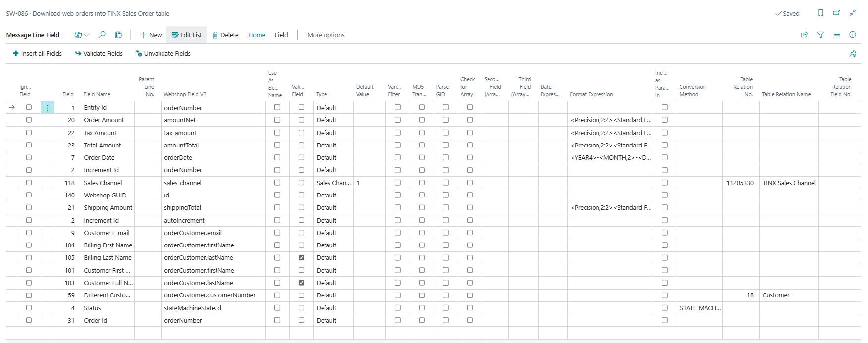The width and height of the screenshot is (868, 343).
Task: Uncheck Validate Field for Customer Full Name row
Action: tap(301, 283)
